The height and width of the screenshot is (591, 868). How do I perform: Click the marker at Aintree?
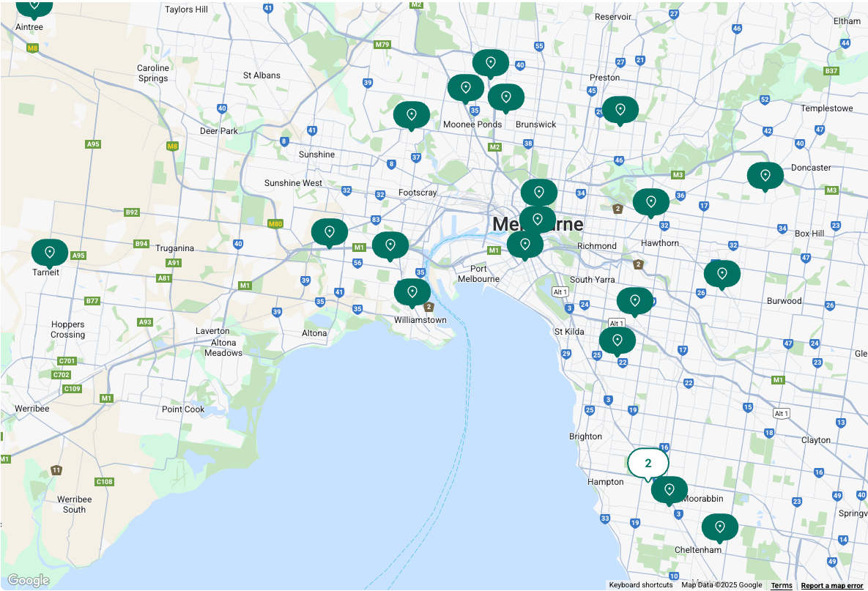34,6
